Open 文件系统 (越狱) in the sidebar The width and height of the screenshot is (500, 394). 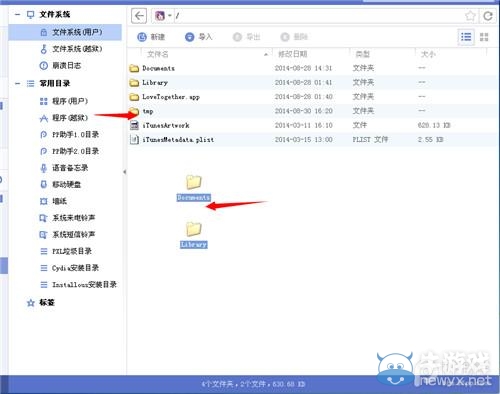pyautogui.click(x=71, y=49)
